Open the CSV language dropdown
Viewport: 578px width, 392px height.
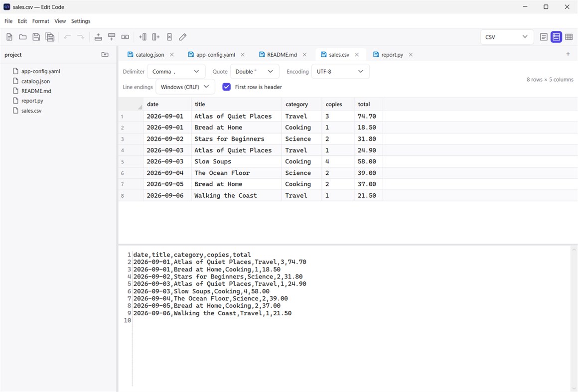pos(507,37)
